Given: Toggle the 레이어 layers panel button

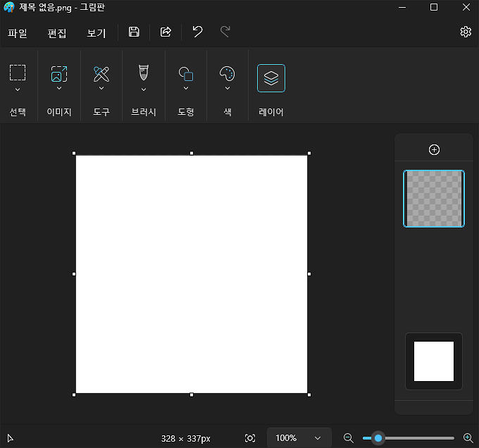Looking at the screenshot, I should [x=271, y=78].
